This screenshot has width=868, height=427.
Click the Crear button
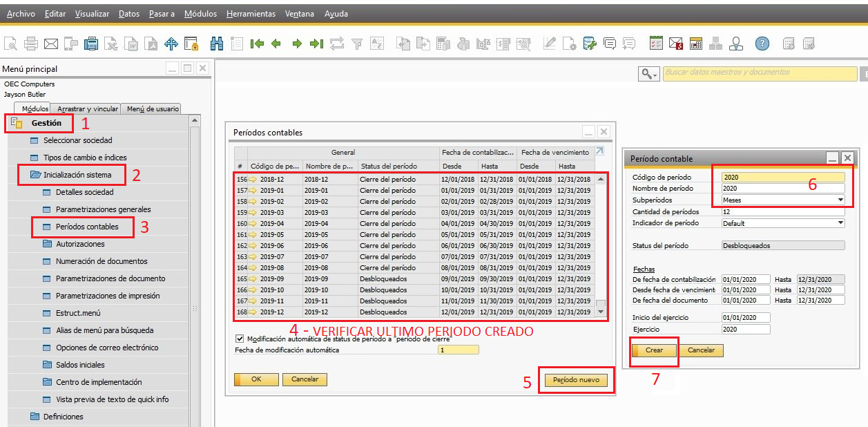pyautogui.click(x=654, y=350)
